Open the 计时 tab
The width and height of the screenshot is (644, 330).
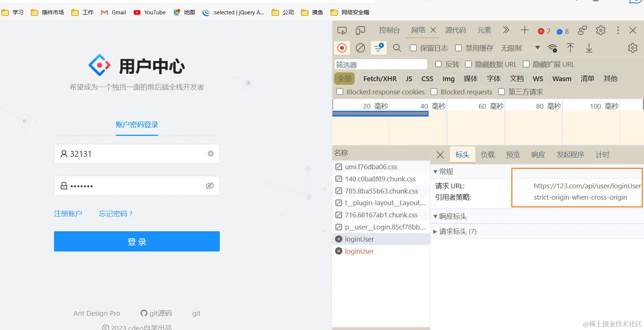602,155
